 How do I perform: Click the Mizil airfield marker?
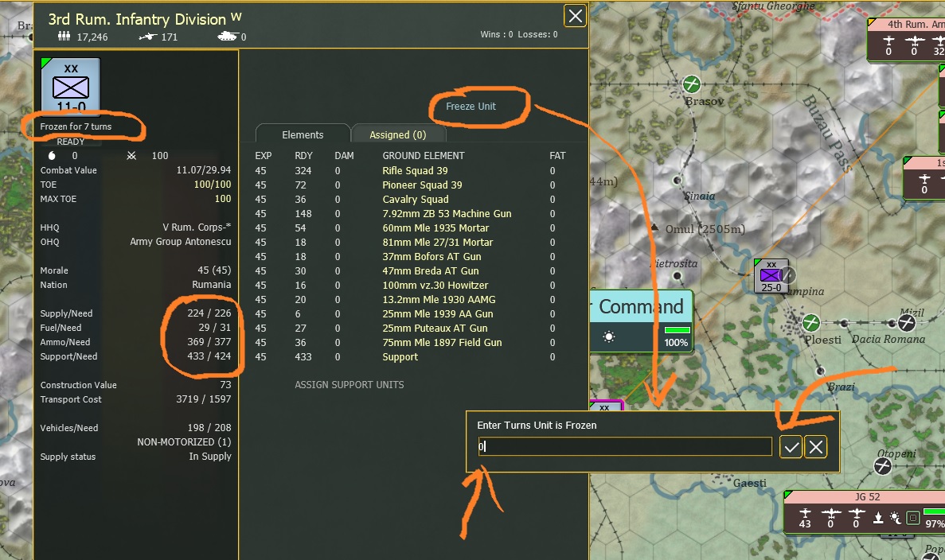pos(907,324)
